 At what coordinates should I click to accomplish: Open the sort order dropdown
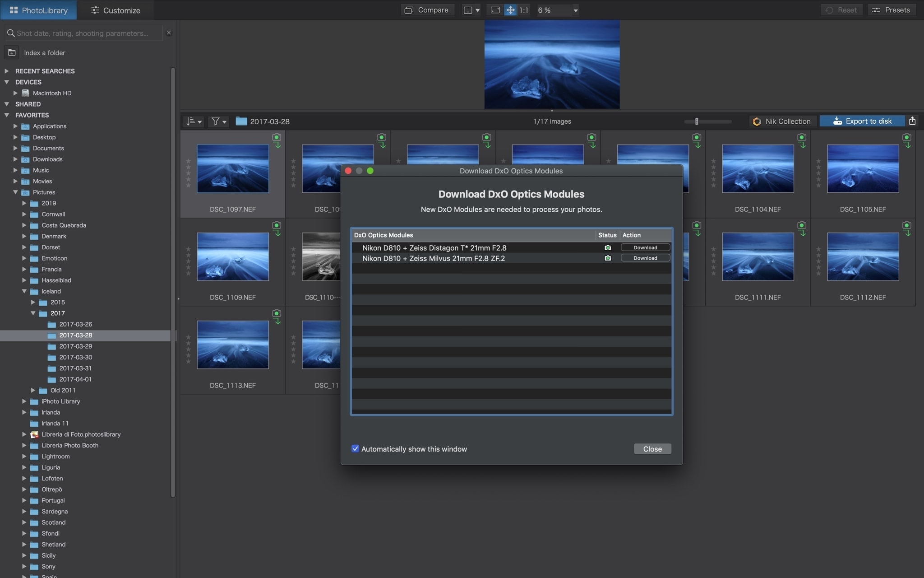click(194, 121)
